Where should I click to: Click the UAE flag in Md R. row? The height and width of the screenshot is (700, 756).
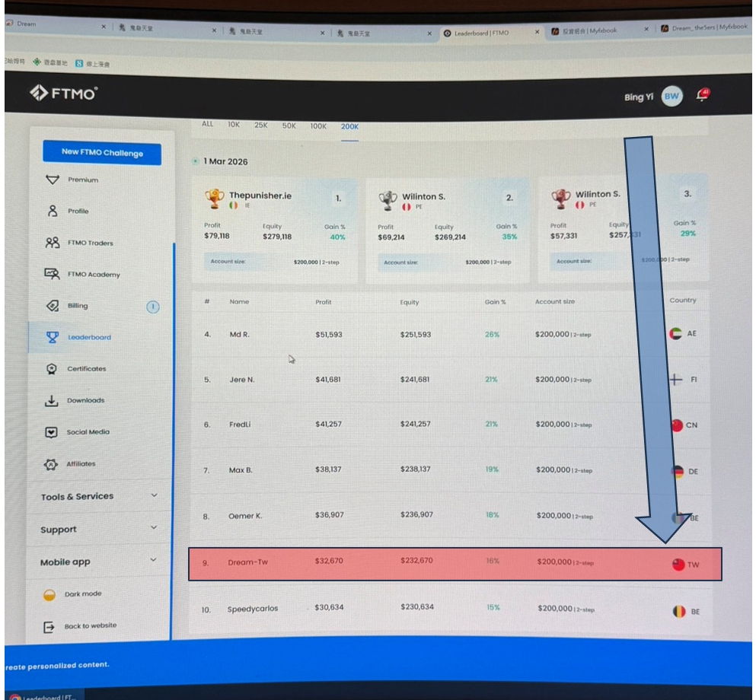[675, 333]
